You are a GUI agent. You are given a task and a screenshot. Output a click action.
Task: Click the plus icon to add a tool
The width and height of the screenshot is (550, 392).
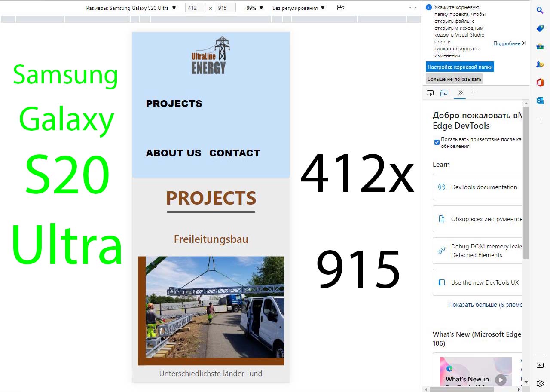point(474,92)
